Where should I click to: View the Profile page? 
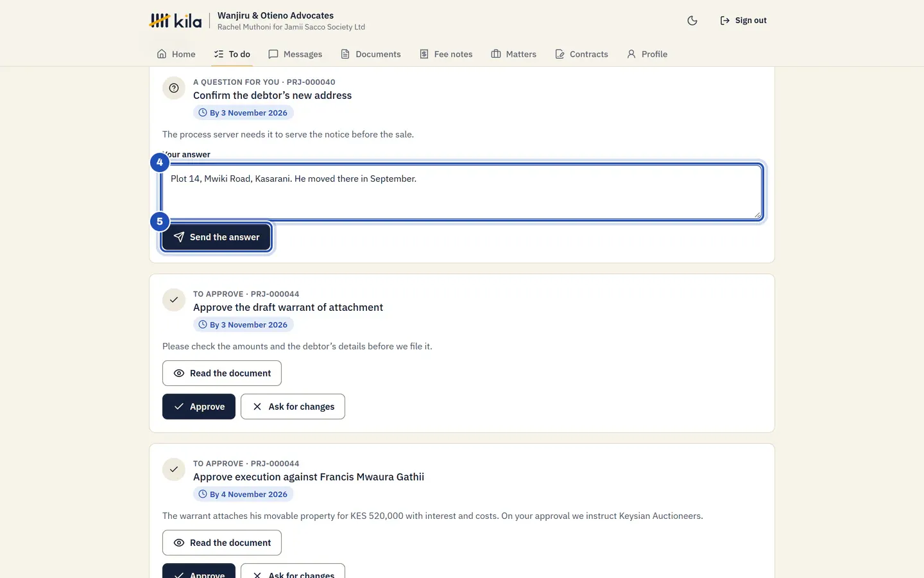click(647, 54)
